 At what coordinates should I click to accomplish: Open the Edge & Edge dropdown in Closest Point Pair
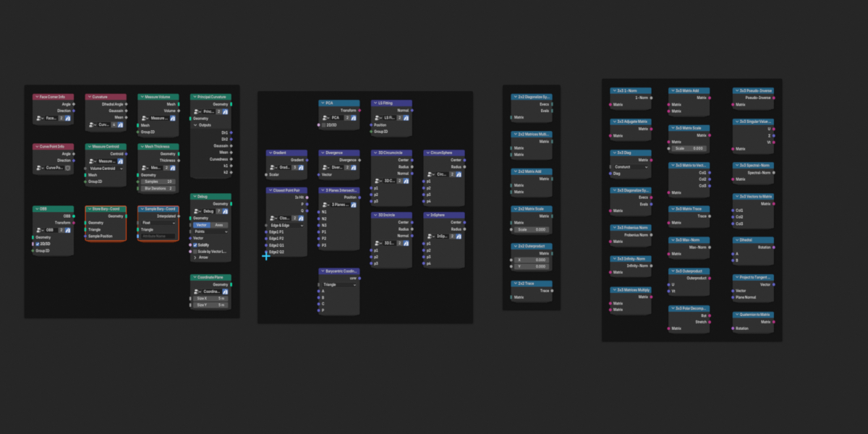[x=286, y=225]
